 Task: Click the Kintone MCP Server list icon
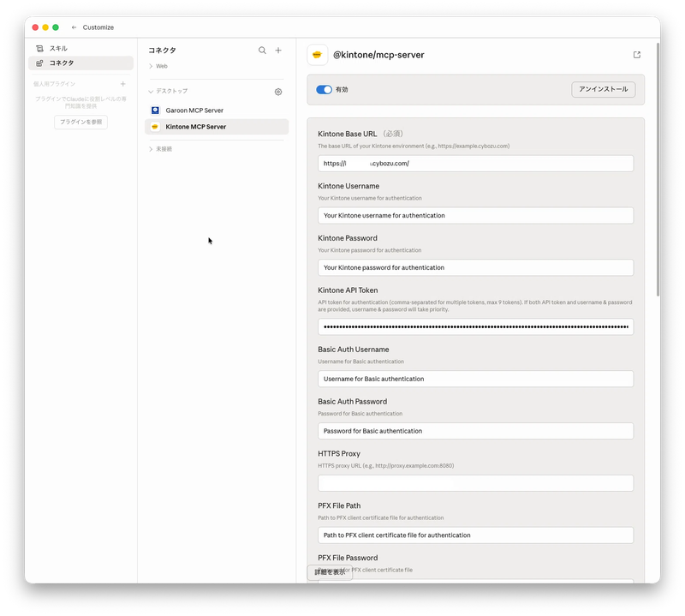pos(155,127)
